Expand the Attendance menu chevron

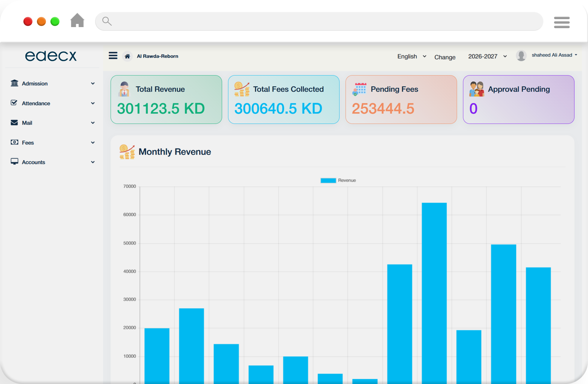point(93,103)
